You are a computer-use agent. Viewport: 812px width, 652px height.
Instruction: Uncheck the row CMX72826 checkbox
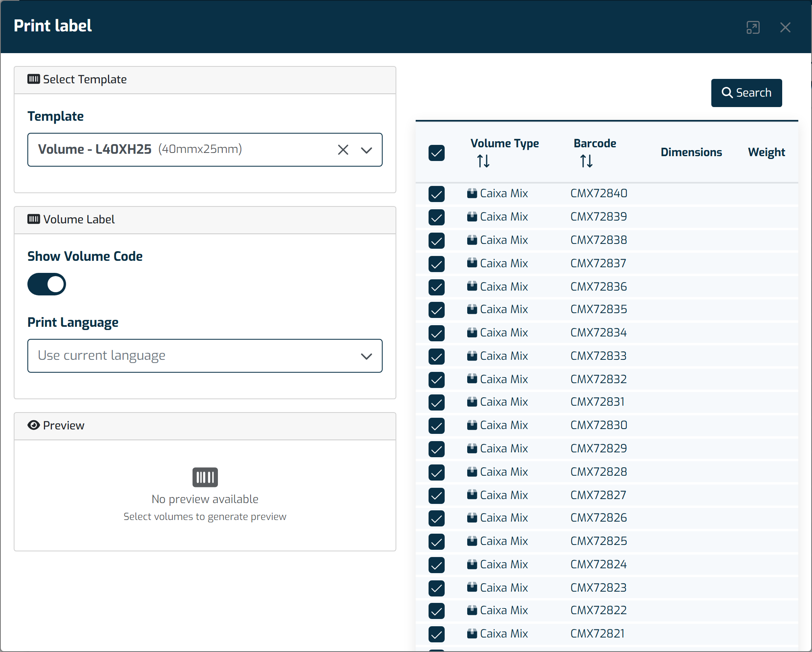point(437,518)
